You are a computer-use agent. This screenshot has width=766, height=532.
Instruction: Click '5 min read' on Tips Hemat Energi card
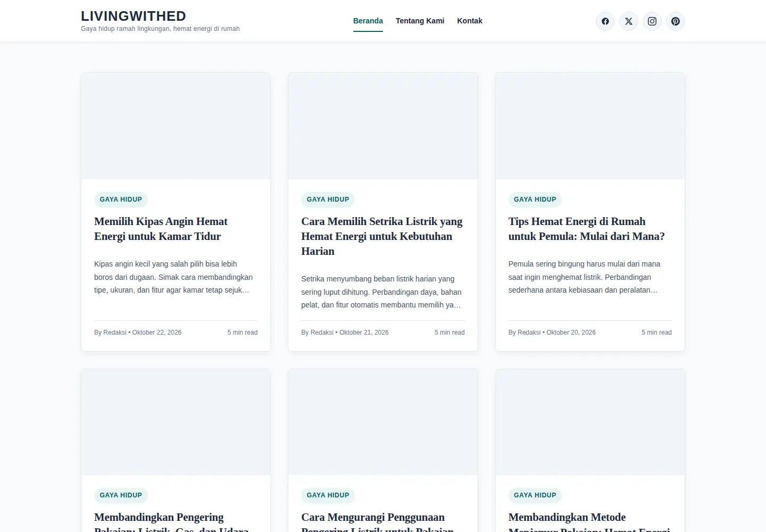(656, 332)
